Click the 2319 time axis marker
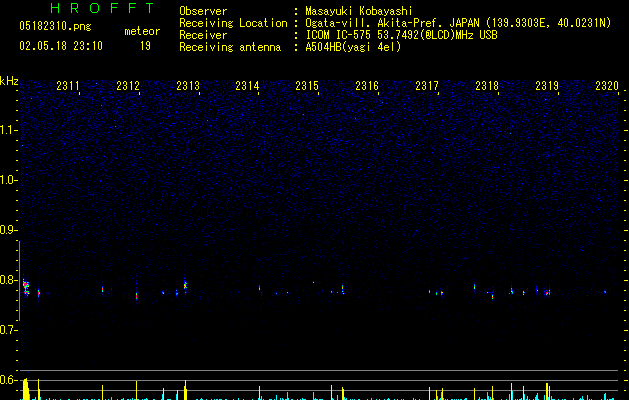The width and height of the screenshot is (629, 400). click(x=547, y=86)
